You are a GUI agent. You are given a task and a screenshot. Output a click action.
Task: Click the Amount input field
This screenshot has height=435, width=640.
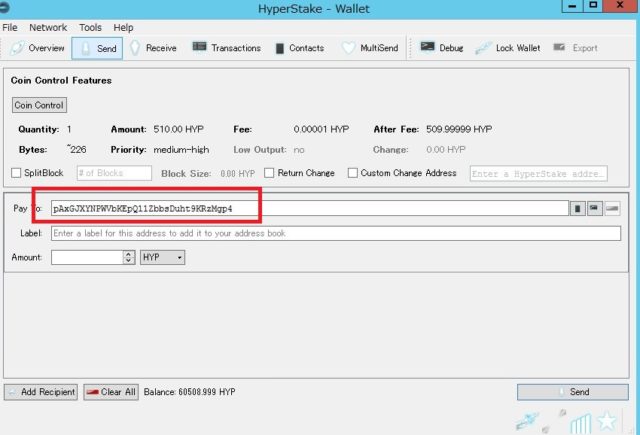click(87, 257)
